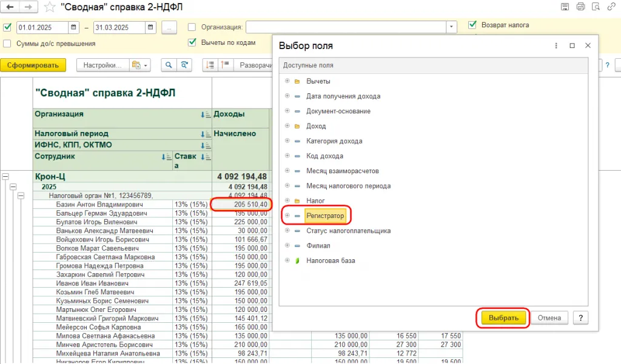
Task: Click the 'Сформировать' button
Action: tap(33, 65)
